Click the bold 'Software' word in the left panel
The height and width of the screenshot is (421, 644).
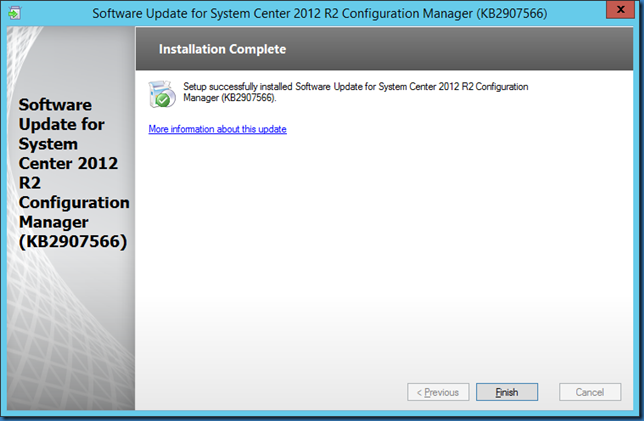tap(54, 104)
